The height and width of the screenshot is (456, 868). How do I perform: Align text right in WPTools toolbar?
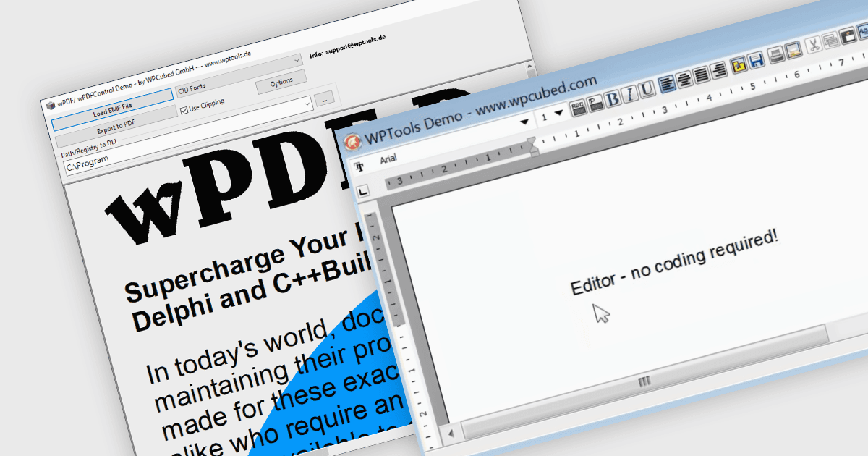[719, 69]
